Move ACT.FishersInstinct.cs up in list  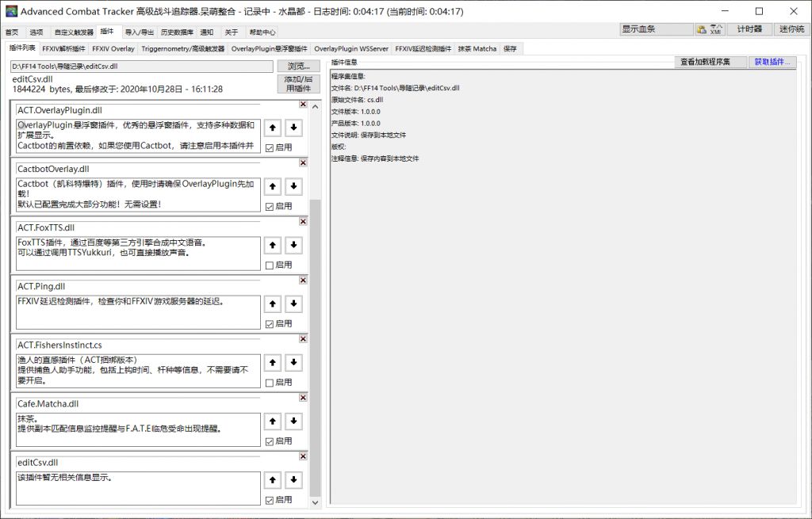(x=273, y=363)
